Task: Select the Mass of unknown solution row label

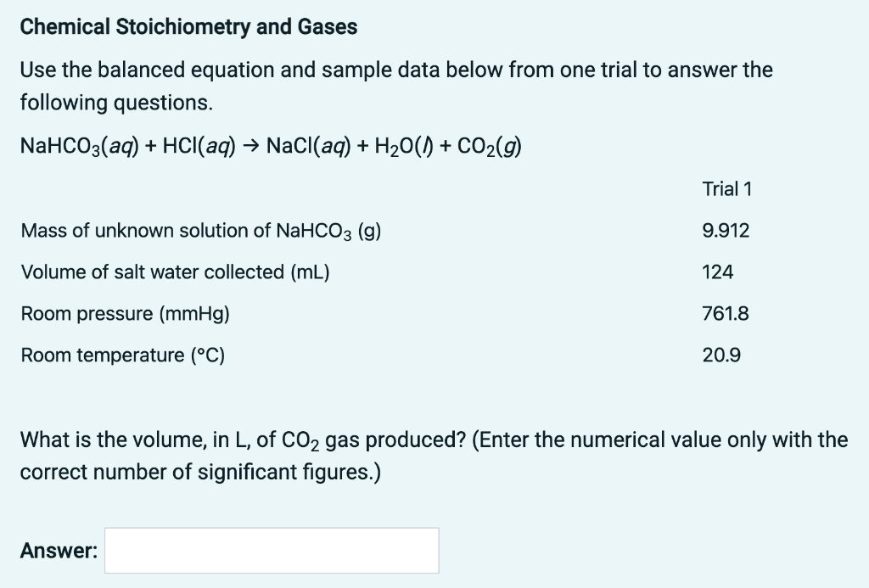Action: click(200, 230)
